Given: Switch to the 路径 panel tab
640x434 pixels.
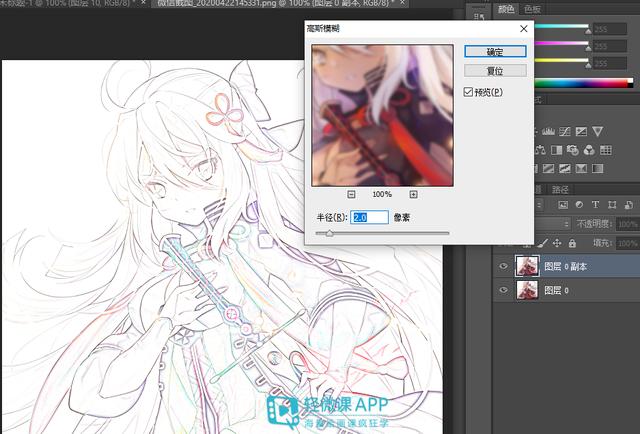Looking at the screenshot, I should [x=560, y=189].
